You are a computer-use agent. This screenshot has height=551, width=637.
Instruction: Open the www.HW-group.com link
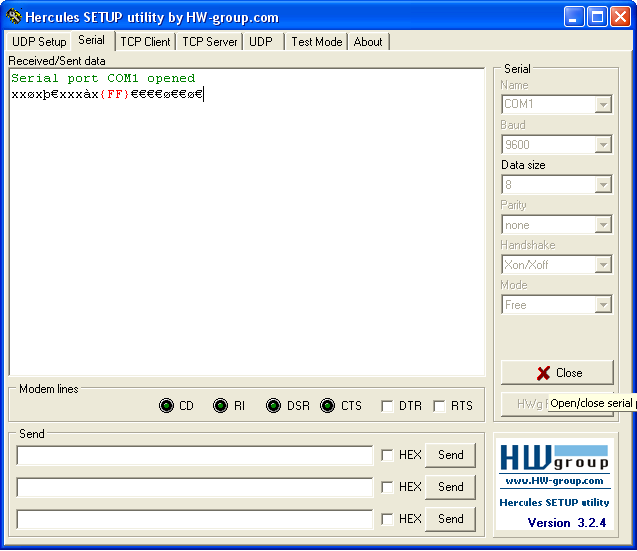555,481
